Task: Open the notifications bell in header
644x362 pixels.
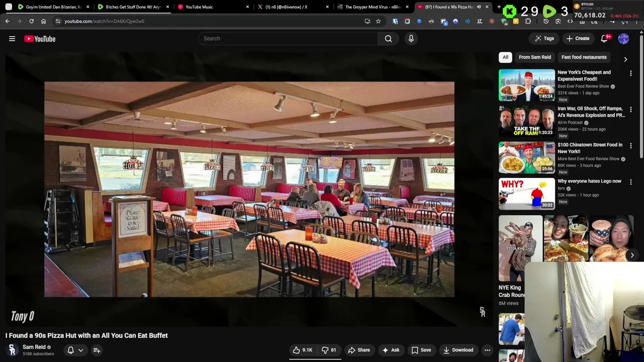Action: [605, 39]
